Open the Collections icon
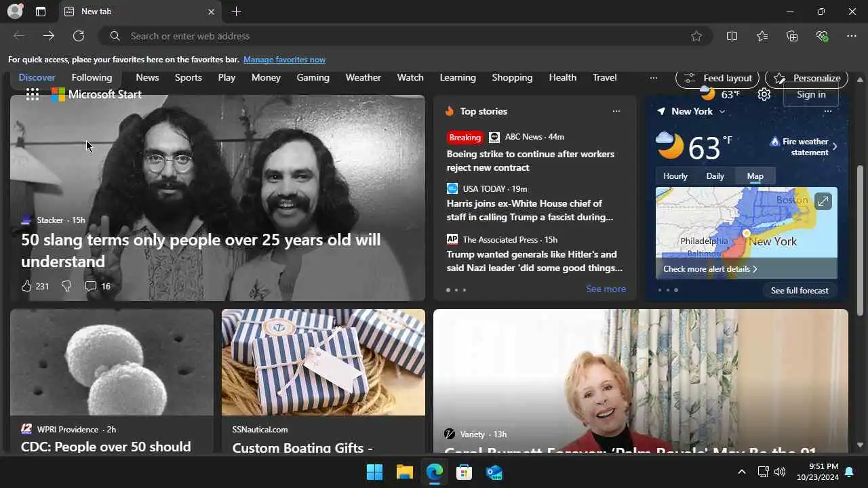The height and width of the screenshot is (488, 868). click(792, 36)
